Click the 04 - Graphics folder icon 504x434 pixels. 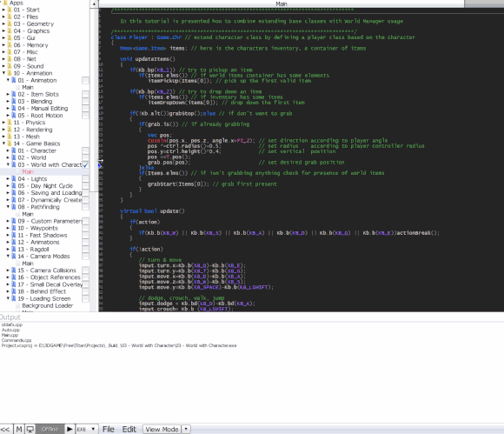(10, 31)
